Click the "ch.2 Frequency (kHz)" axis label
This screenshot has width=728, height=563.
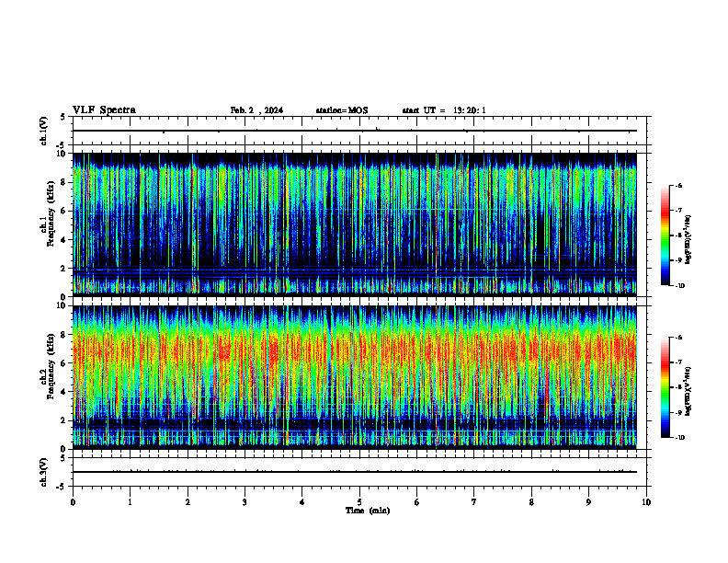(48, 366)
